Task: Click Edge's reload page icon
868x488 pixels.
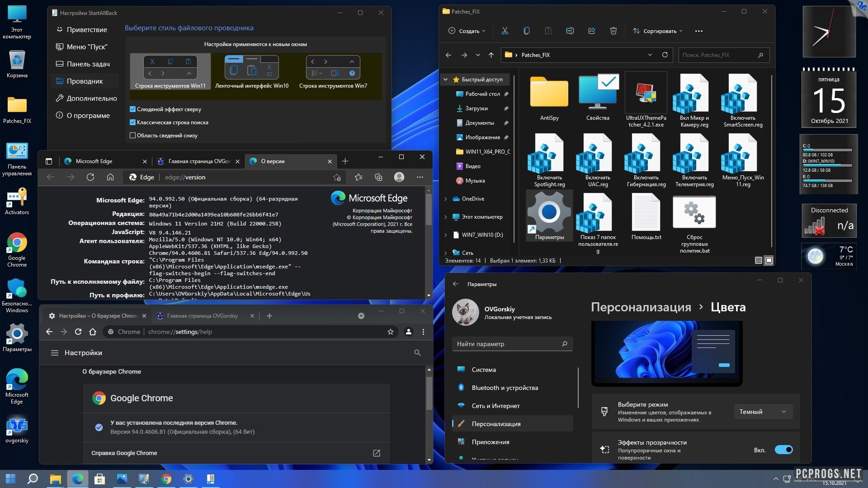Action: pyautogui.click(x=90, y=177)
